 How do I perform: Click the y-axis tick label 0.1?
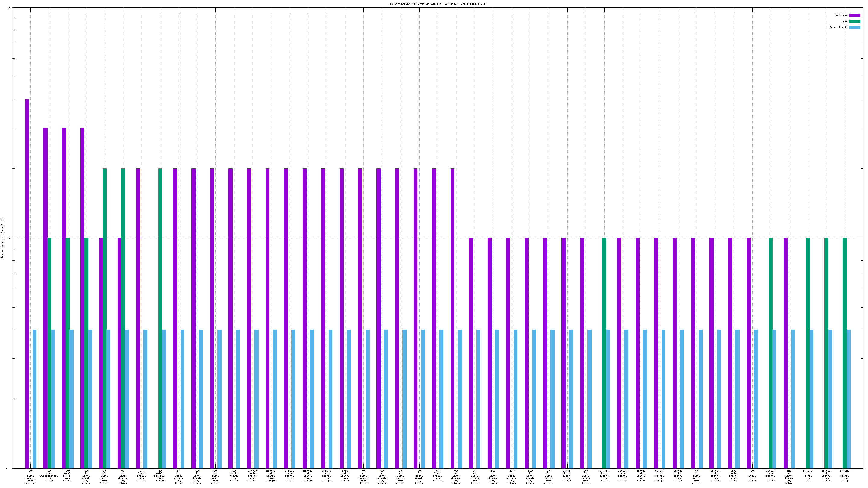pyautogui.click(x=8, y=468)
